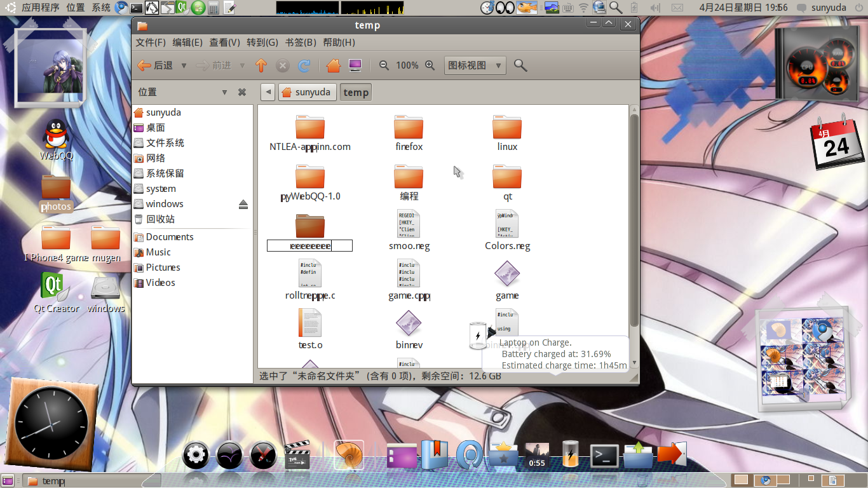
Task: Close the places sidebar panel
Action: (x=242, y=92)
